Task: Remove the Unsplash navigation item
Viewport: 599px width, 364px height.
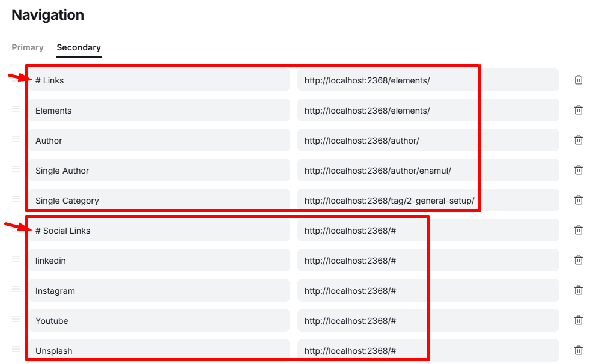Action: click(x=578, y=350)
